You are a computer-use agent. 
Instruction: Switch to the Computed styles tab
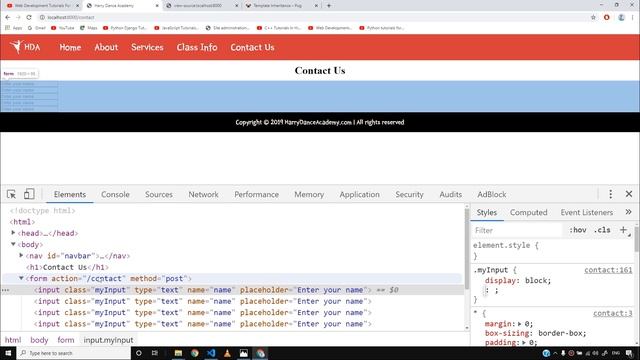click(x=529, y=212)
